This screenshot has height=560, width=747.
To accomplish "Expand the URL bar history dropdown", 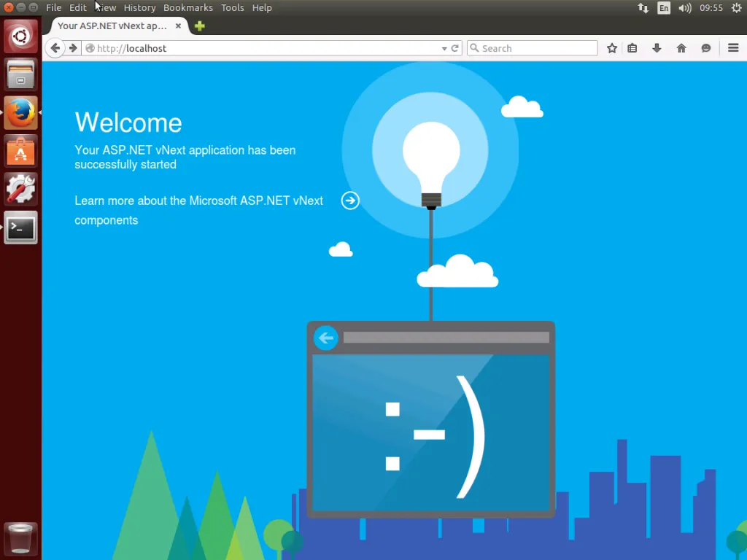I will (x=444, y=48).
